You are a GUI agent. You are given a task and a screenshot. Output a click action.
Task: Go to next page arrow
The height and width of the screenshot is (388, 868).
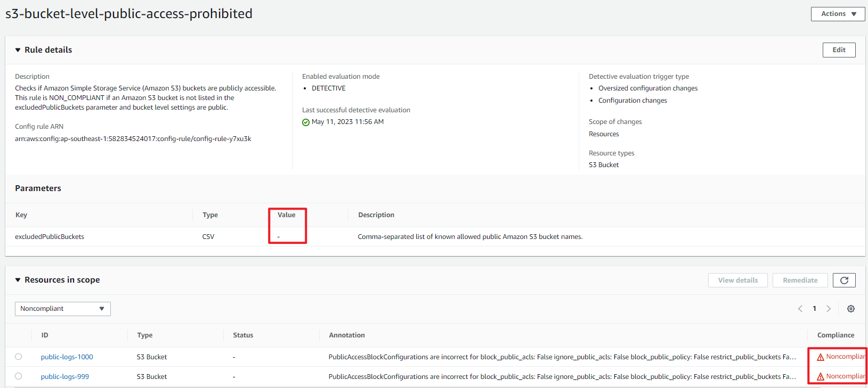tap(829, 309)
